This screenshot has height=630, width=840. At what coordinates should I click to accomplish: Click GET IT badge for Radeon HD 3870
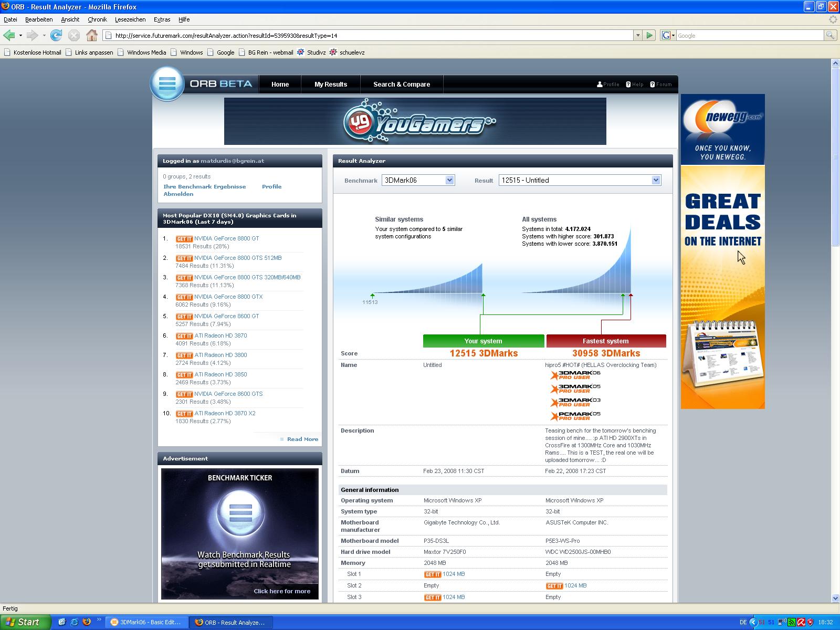(x=184, y=336)
